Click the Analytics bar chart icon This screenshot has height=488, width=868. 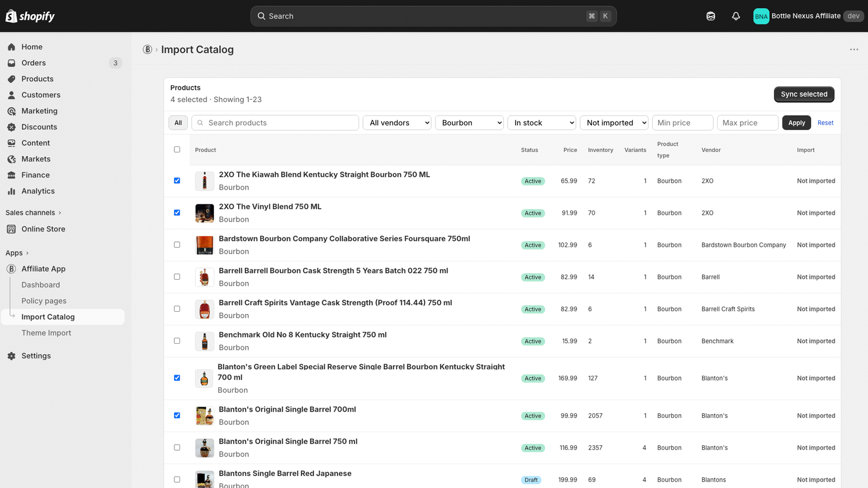pyautogui.click(x=11, y=191)
